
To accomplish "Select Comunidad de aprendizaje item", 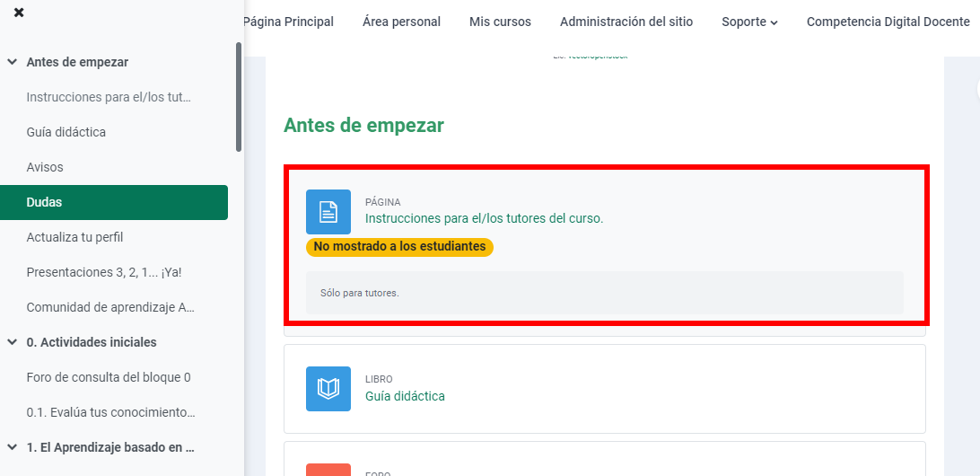I will click(x=110, y=308).
